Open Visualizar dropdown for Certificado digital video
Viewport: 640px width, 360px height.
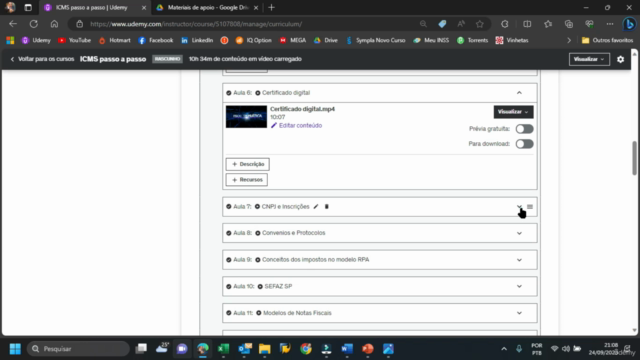coord(513,112)
